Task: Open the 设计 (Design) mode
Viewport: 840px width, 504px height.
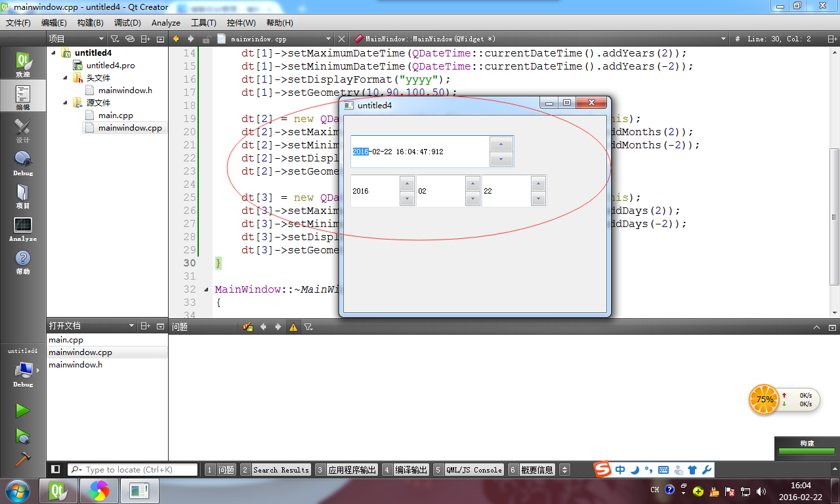Action: pos(23,130)
